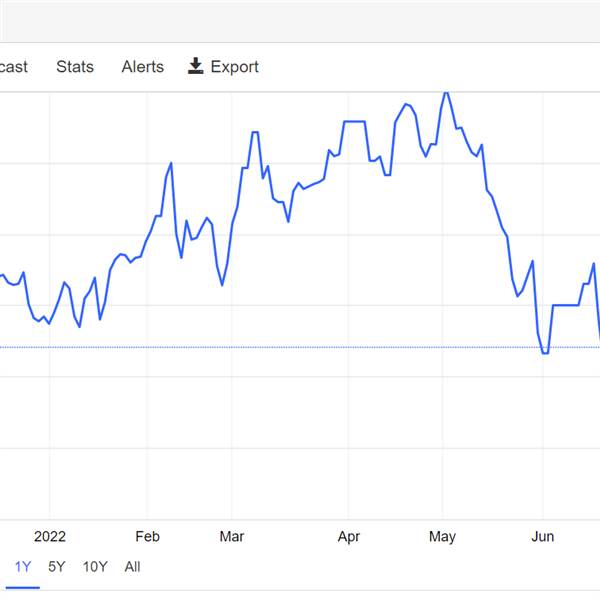Click the flat plateau at early Apr
Screen dimensions: 600x600
[x=354, y=122]
